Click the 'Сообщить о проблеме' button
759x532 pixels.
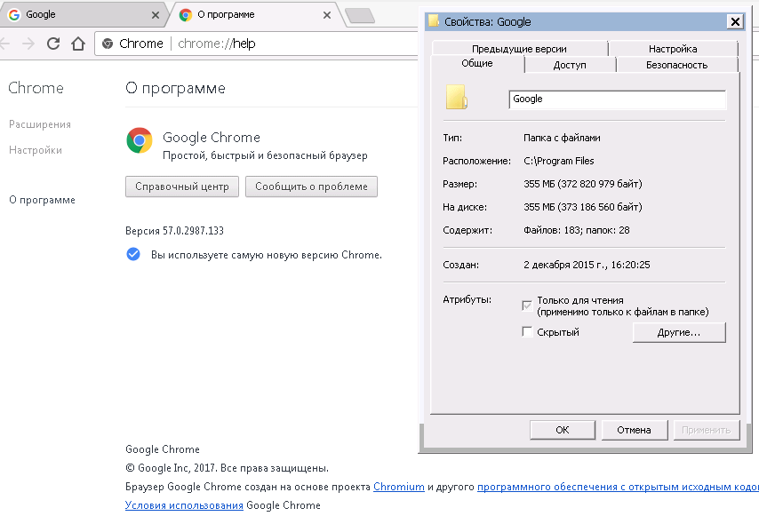tap(311, 187)
